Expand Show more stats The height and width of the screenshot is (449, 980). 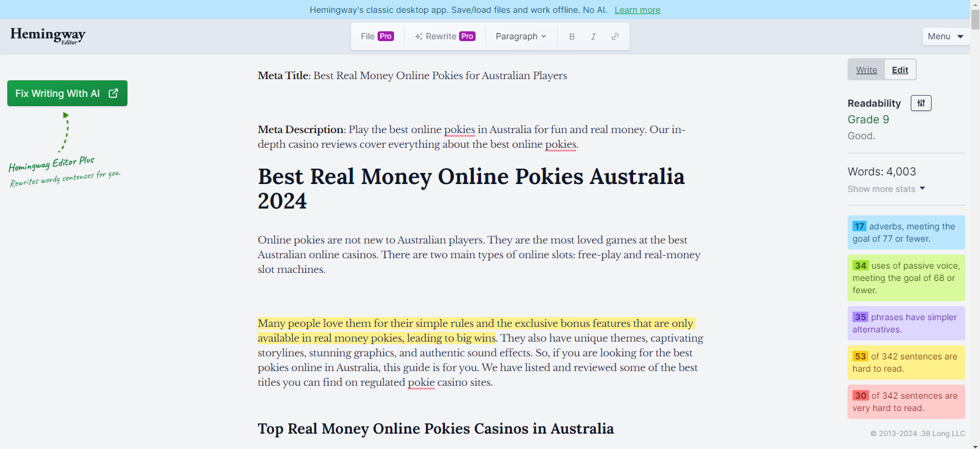point(886,189)
